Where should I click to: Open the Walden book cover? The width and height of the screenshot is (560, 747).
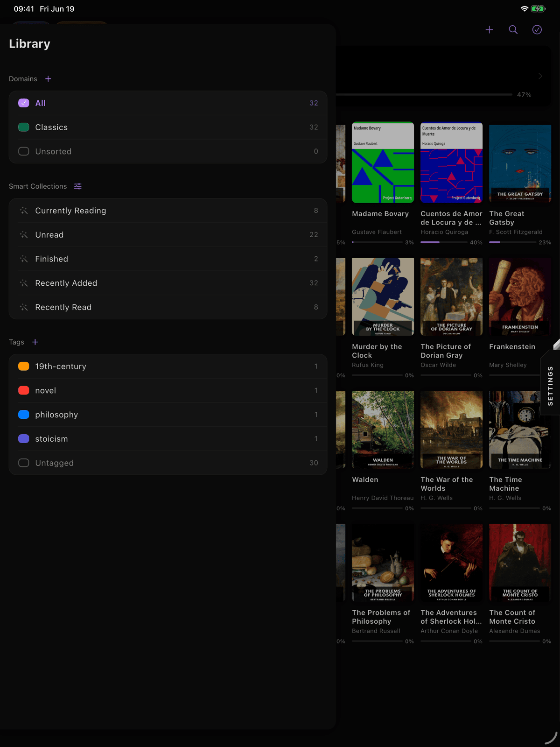[383, 430]
